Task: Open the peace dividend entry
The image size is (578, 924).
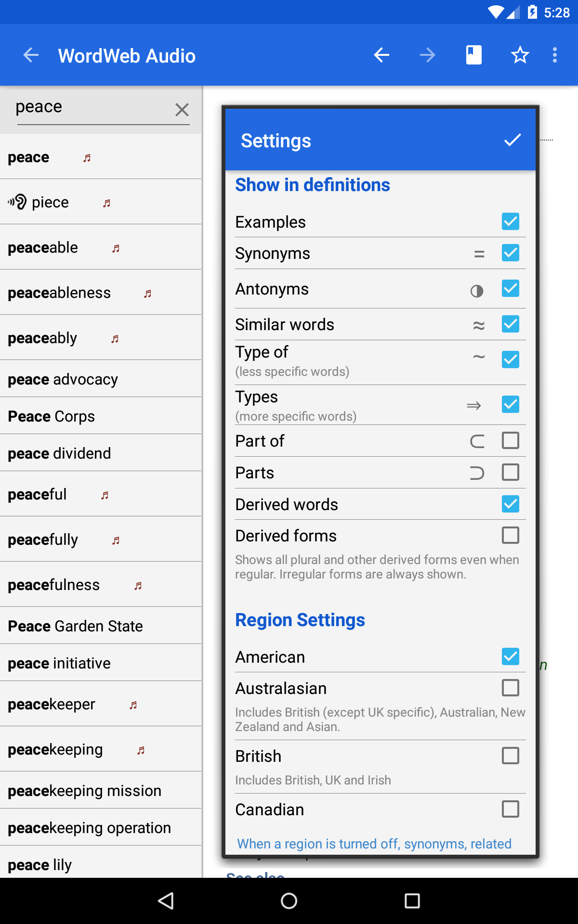Action: click(101, 453)
